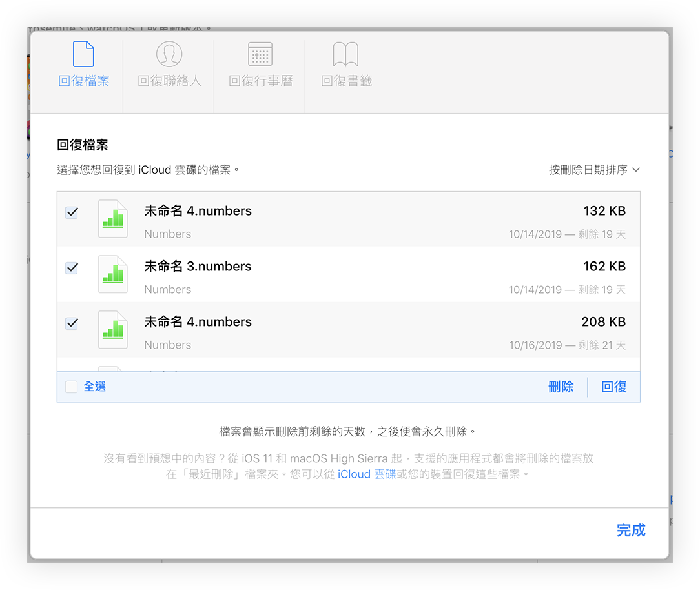Viewport: 700px width, 590px height.
Task: Click the 完成 button
Action: pyautogui.click(x=631, y=530)
